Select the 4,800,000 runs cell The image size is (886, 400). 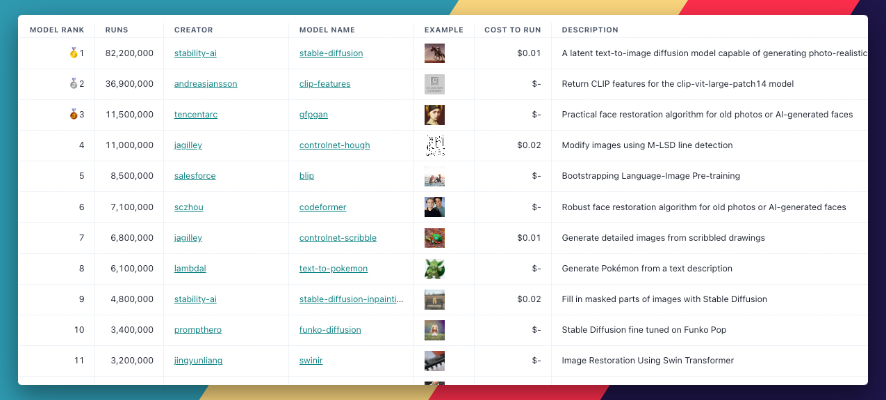tap(133, 299)
